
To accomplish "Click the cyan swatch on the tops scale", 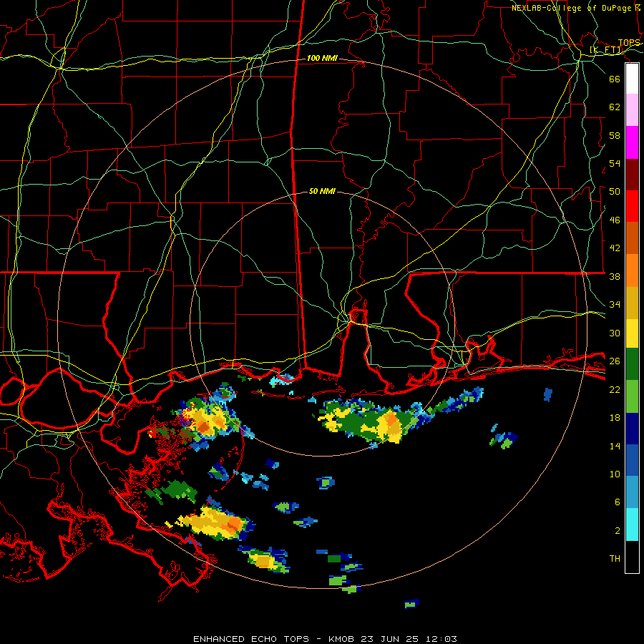I will tap(632, 525).
